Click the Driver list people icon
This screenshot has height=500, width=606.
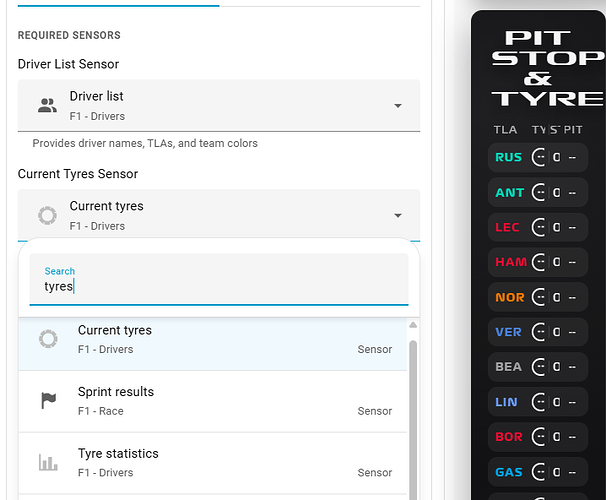47,105
